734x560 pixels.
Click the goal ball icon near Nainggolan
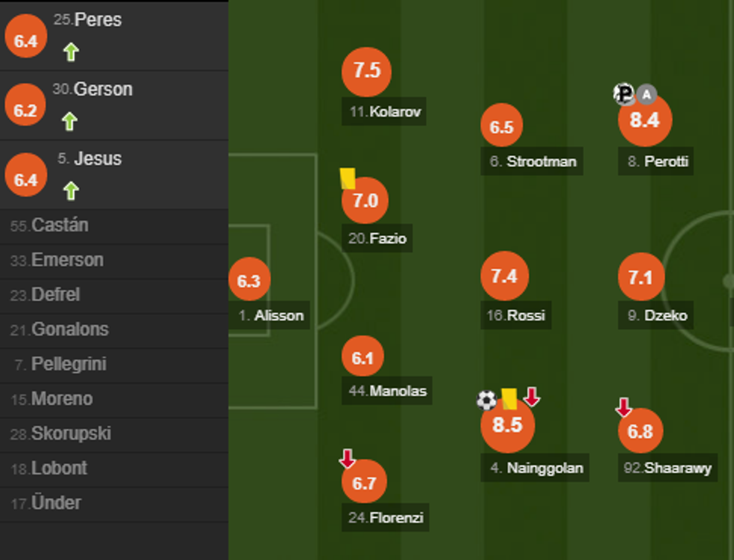[x=486, y=401]
